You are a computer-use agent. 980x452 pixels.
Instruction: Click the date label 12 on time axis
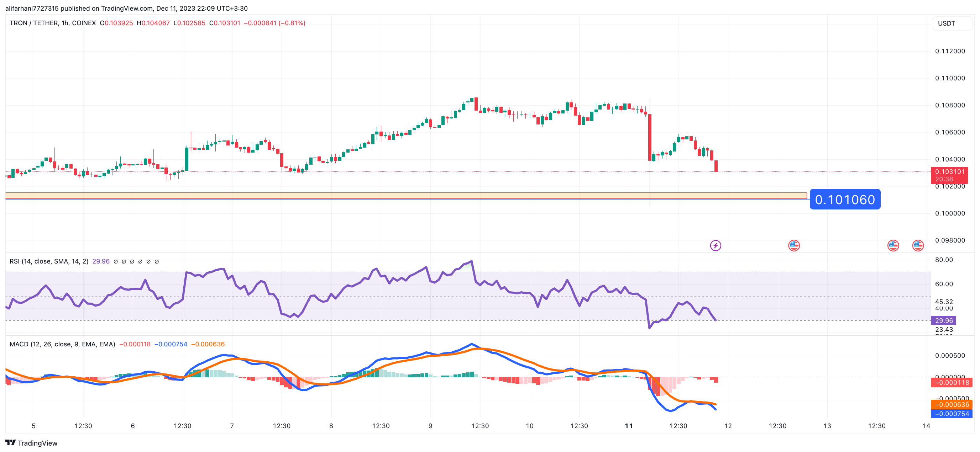(x=728, y=426)
